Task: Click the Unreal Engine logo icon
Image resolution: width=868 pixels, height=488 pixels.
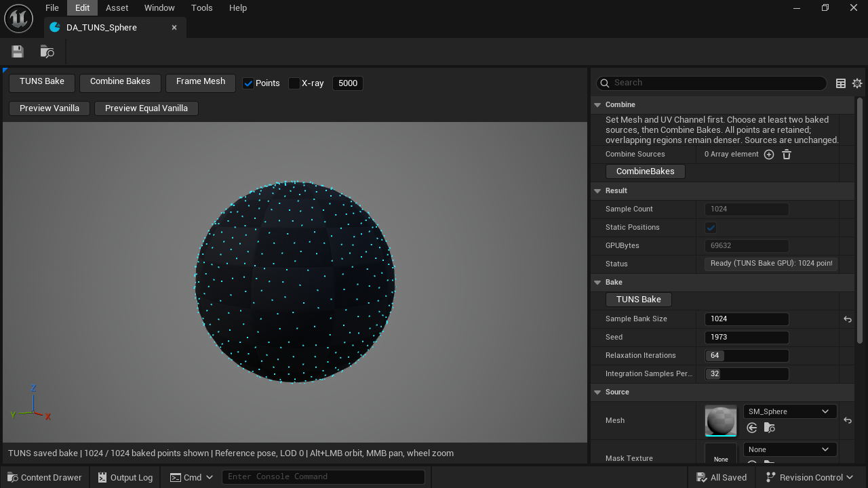Action: 19,18
